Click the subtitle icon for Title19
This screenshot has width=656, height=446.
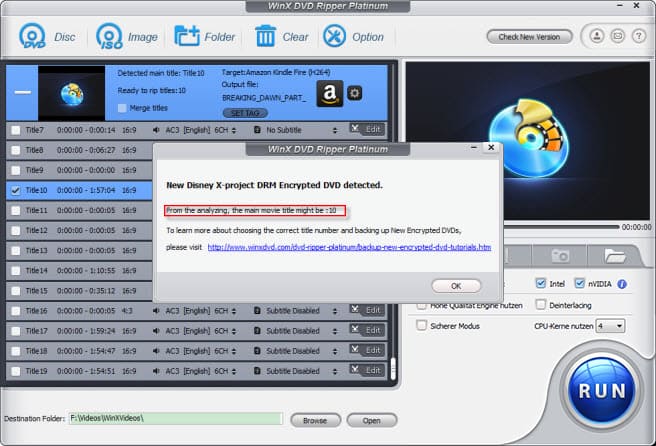(257, 371)
